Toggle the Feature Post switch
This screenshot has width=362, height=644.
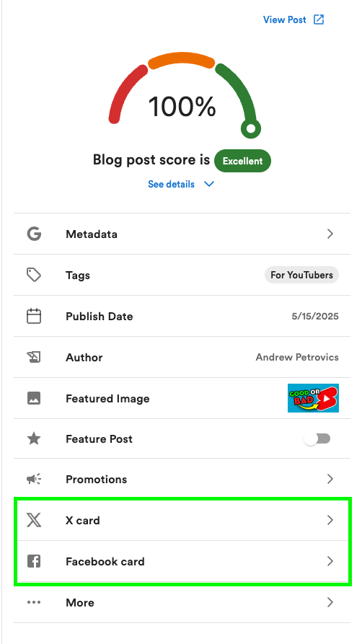(317, 438)
